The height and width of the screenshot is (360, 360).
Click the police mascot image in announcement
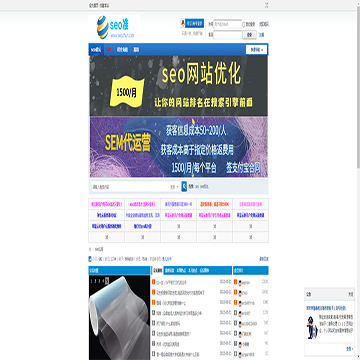click(312, 327)
